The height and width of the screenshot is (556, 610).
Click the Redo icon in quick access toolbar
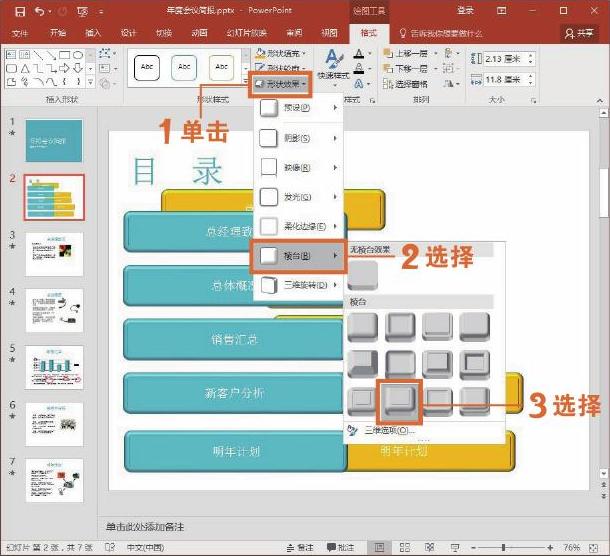point(62,12)
